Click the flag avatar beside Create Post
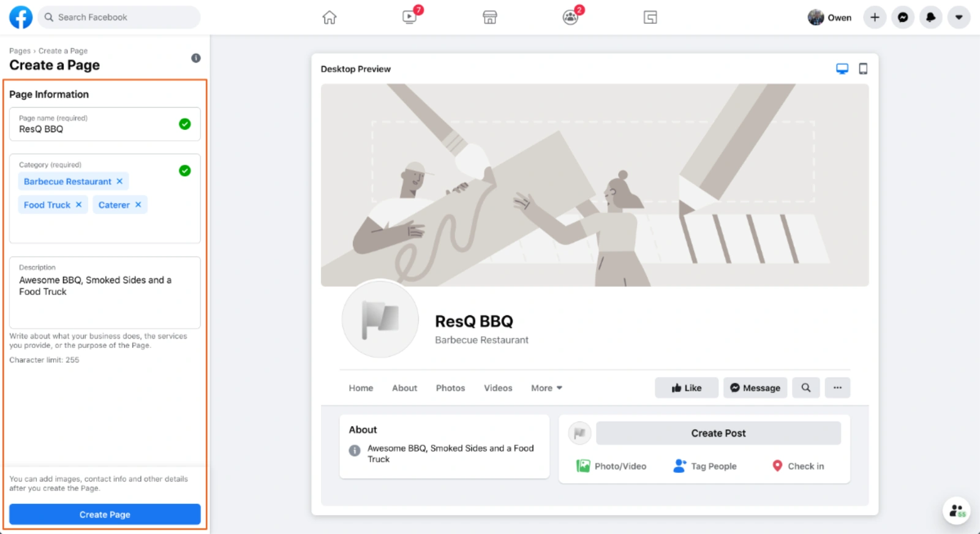The height and width of the screenshot is (534, 980). point(579,433)
